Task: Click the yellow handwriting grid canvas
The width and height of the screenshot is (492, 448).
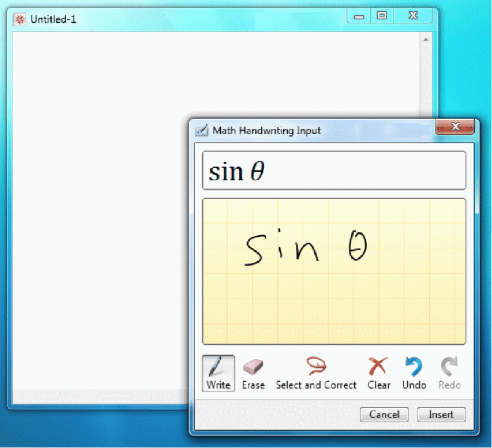Action: point(334,270)
